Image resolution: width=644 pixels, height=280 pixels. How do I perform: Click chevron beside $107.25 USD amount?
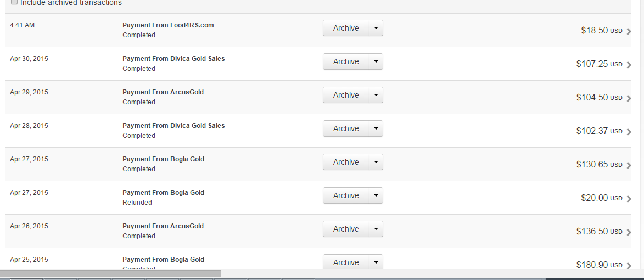click(x=629, y=65)
